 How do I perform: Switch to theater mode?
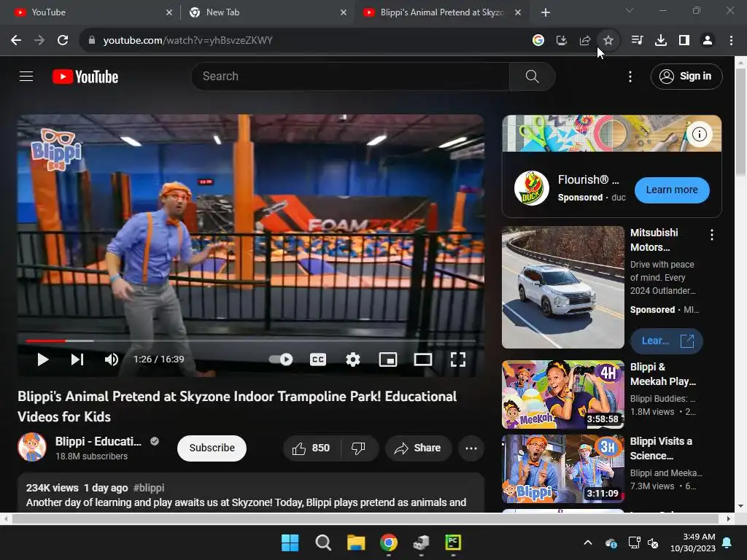click(422, 359)
